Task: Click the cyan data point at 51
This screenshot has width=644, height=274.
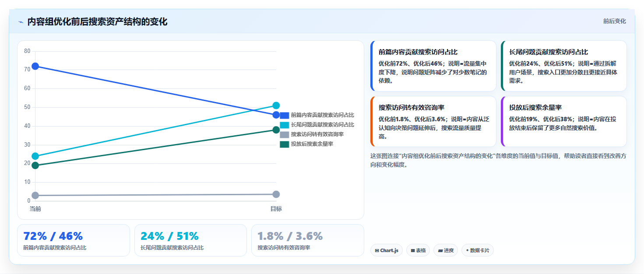Action: [x=276, y=105]
